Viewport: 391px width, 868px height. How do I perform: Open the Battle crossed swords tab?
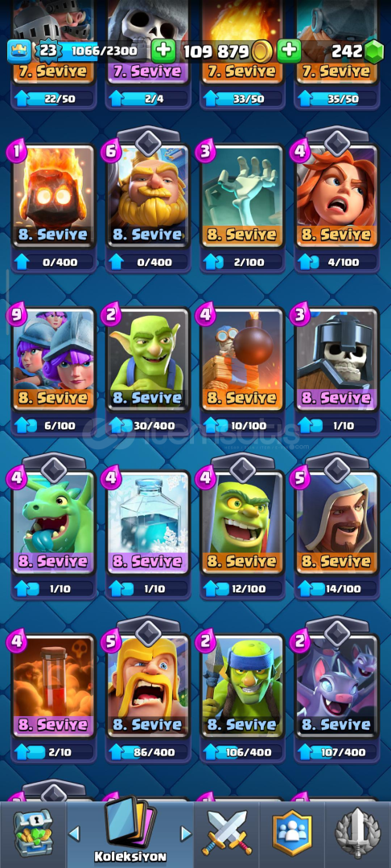pyautogui.click(x=227, y=833)
